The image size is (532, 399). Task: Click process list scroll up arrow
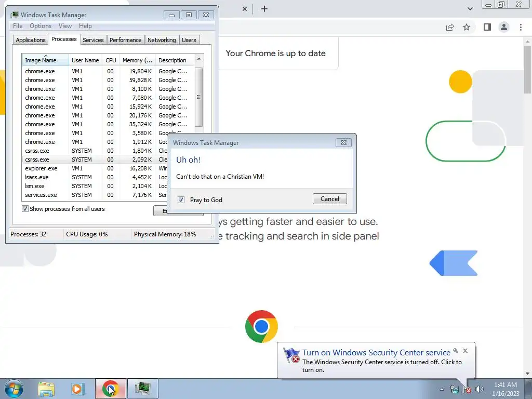(199, 59)
